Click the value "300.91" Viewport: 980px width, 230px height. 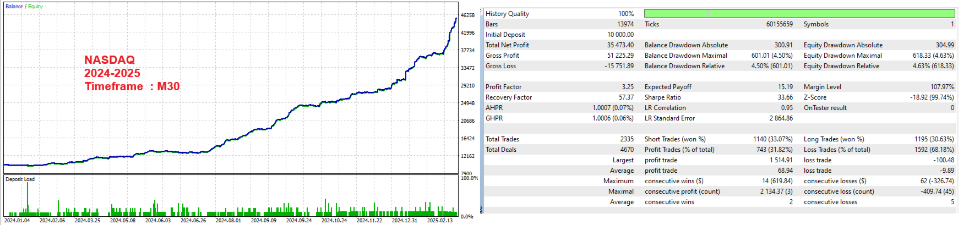click(x=784, y=45)
